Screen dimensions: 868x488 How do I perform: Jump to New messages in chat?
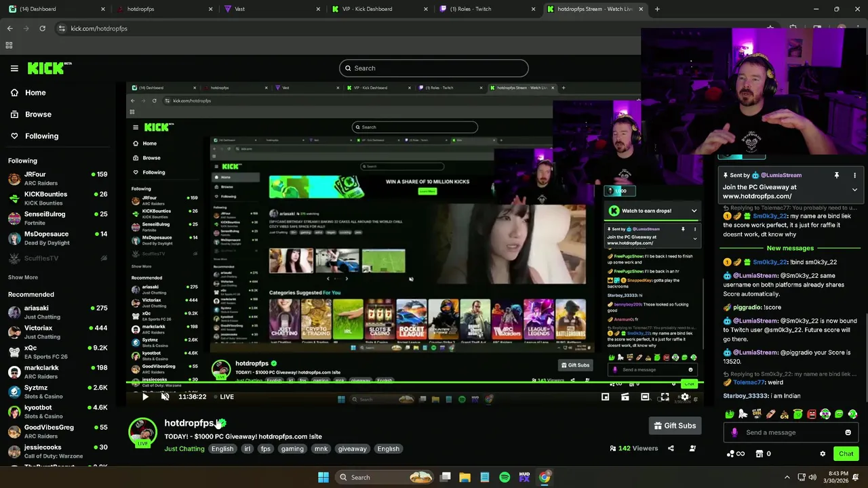coord(790,248)
